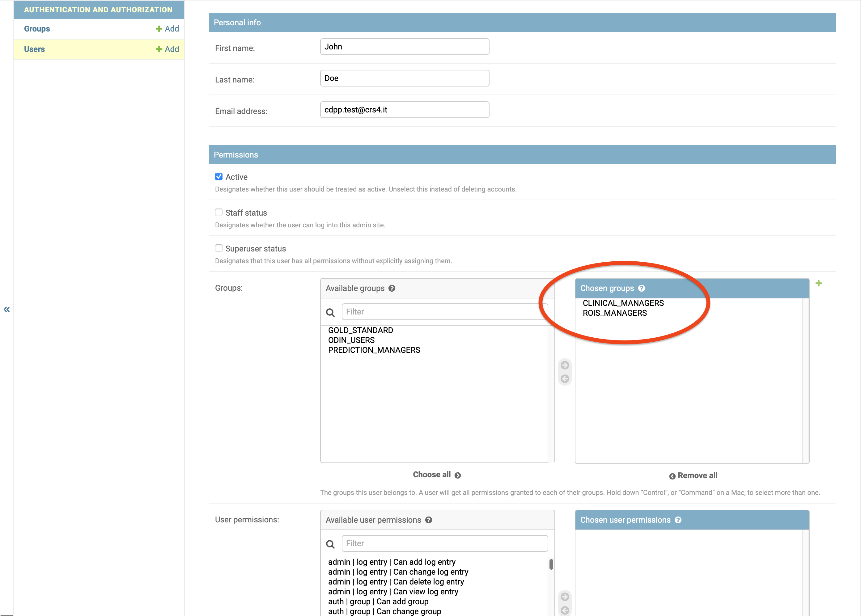Click the right arrow to choose selected group
Image resolution: width=861 pixels, height=616 pixels.
point(565,365)
